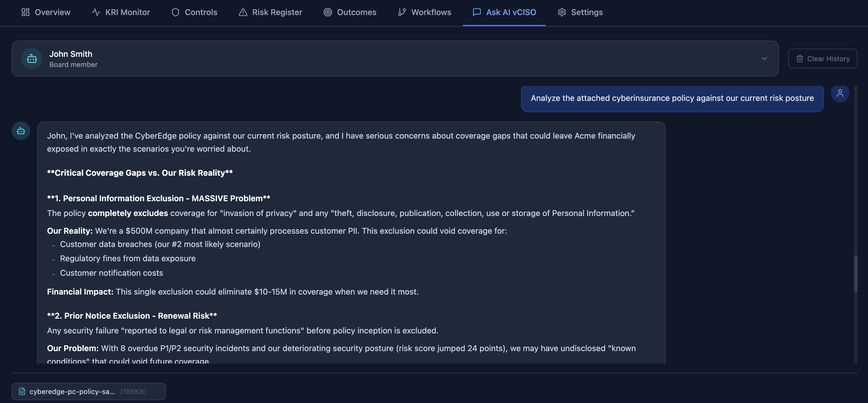Click the document icon on the attached file
Screen dimensions: 868x403
[22, 391]
